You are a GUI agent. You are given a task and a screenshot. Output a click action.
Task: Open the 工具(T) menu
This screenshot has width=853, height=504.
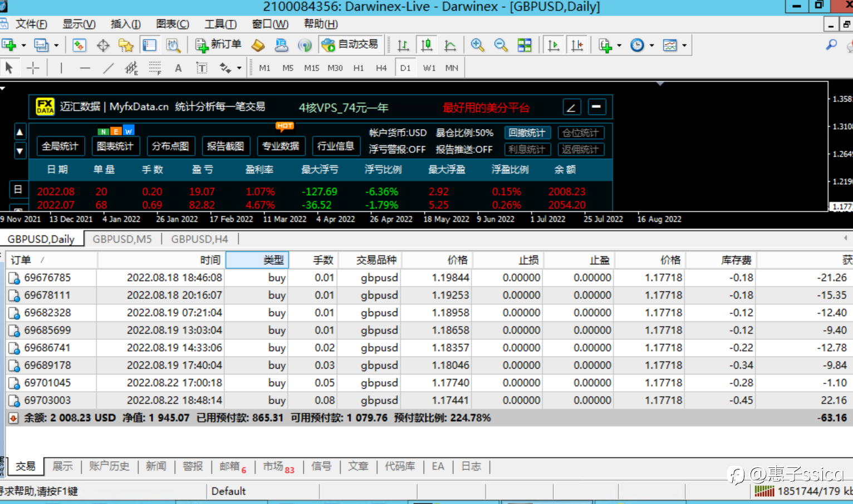coord(220,24)
